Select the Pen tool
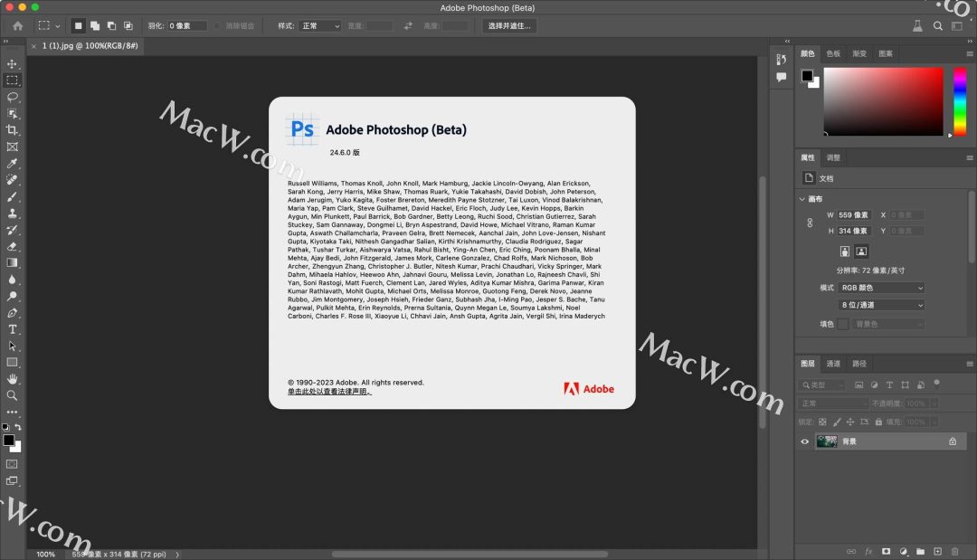Image resolution: width=977 pixels, height=560 pixels. pyautogui.click(x=12, y=313)
